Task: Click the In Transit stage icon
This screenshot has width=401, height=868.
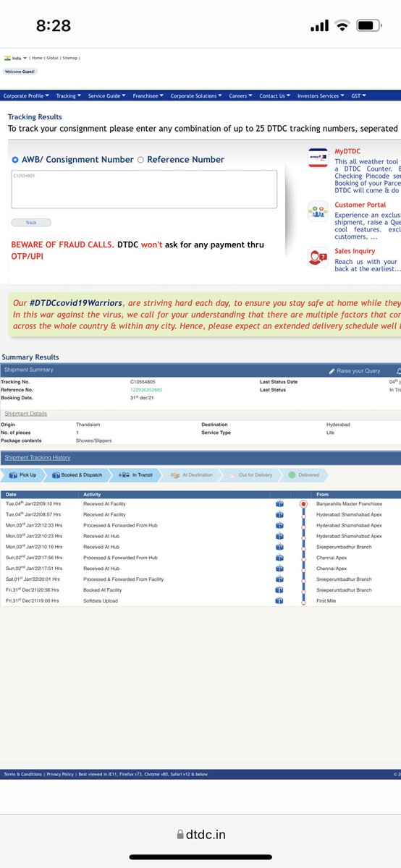Action: [x=123, y=475]
